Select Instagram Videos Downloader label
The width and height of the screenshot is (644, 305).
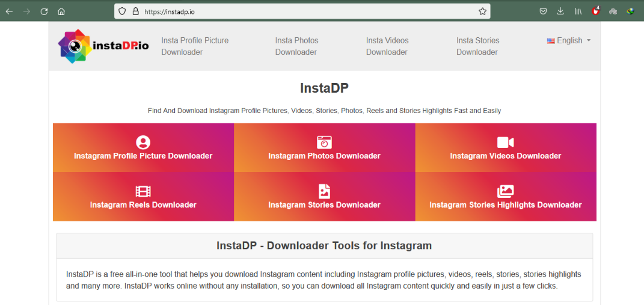(505, 156)
